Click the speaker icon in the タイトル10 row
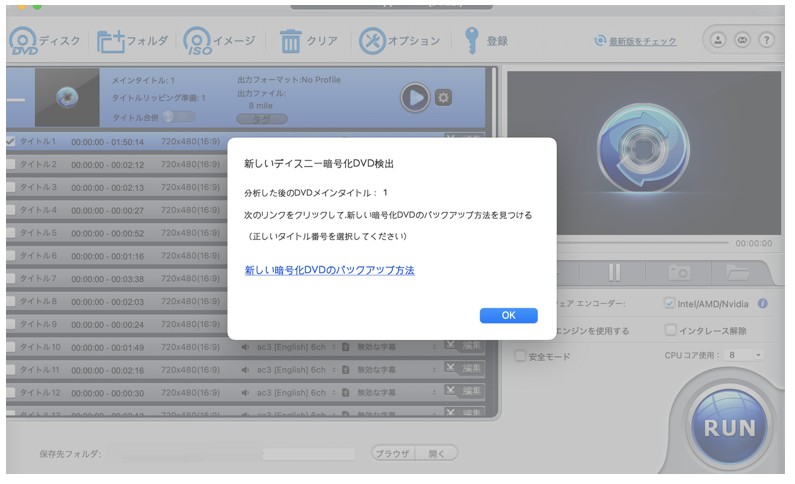795x484 pixels. click(x=245, y=347)
